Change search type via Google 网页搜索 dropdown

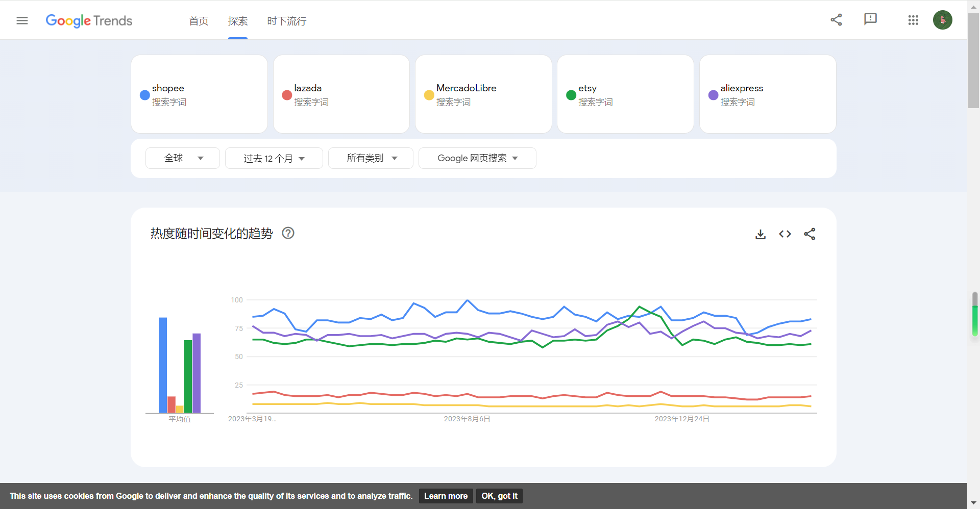[477, 158]
